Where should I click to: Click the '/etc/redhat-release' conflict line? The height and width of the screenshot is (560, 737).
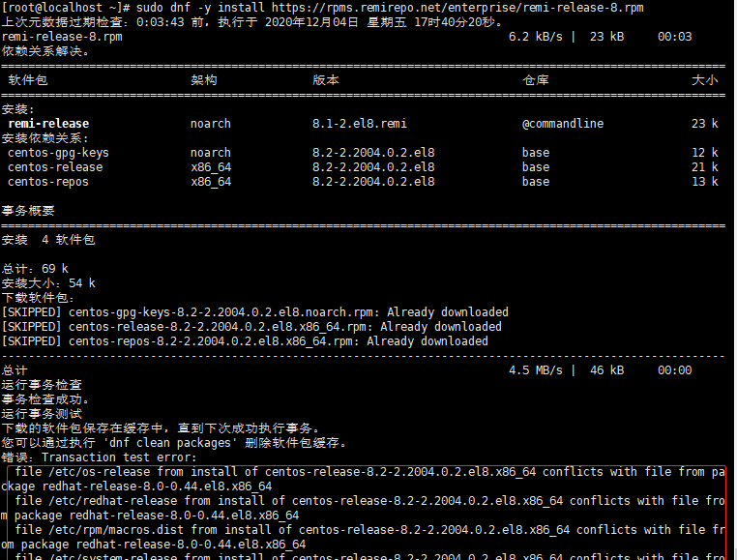tap(363, 509)
